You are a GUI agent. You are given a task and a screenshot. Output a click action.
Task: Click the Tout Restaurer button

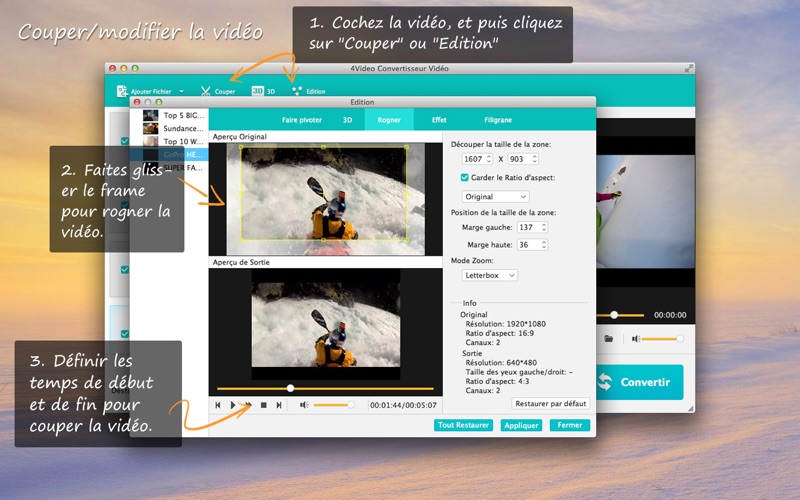click(x=463, y=425)
